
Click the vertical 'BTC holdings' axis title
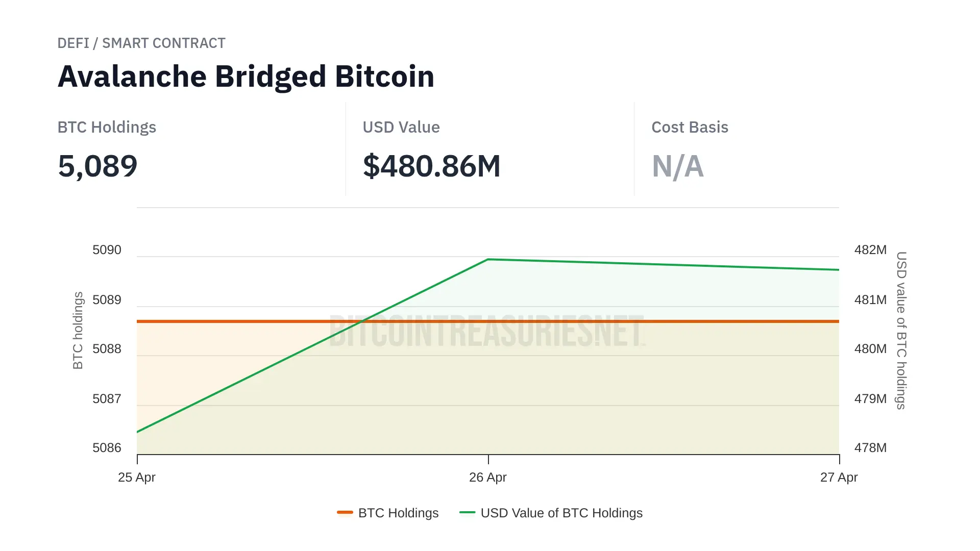click(78, 330)
